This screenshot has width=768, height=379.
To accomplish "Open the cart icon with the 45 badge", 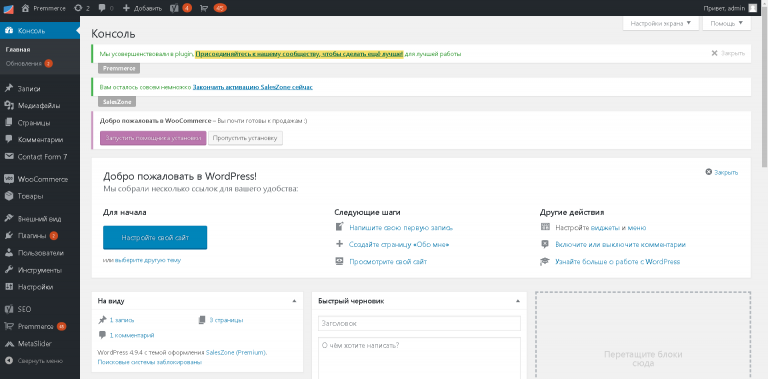I will [x=213, y=8].
